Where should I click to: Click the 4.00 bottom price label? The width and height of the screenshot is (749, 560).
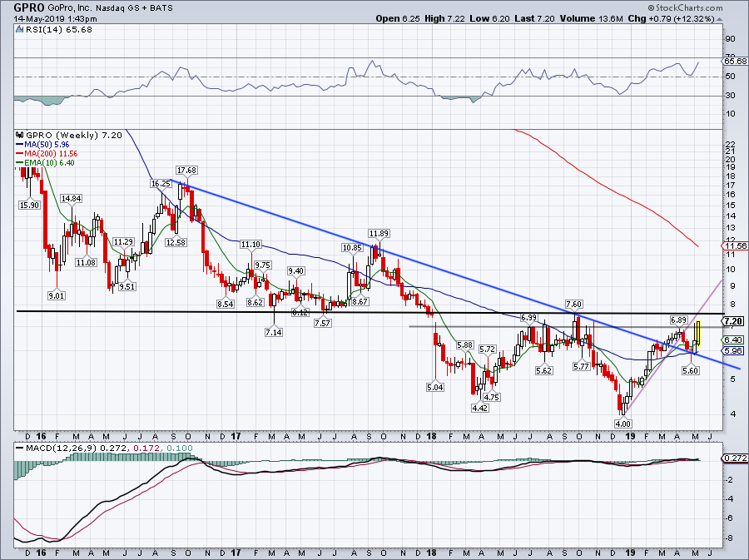tap(623, 424)
